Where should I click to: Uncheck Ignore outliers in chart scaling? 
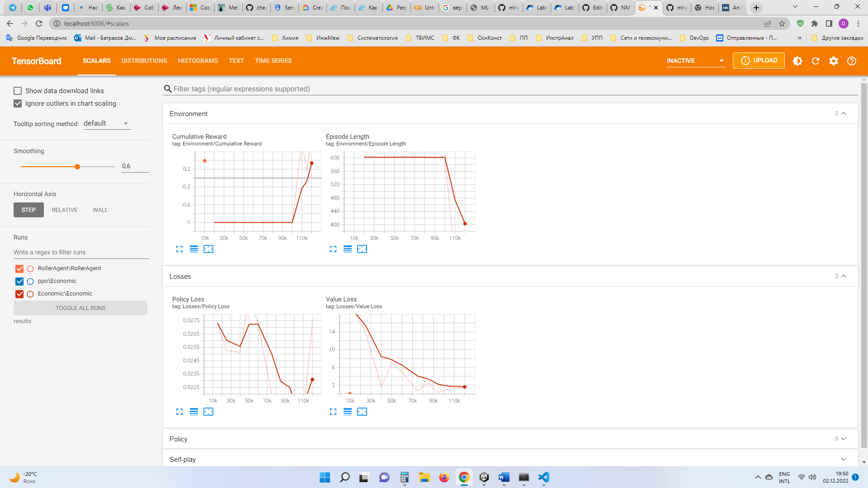point(18,103)
